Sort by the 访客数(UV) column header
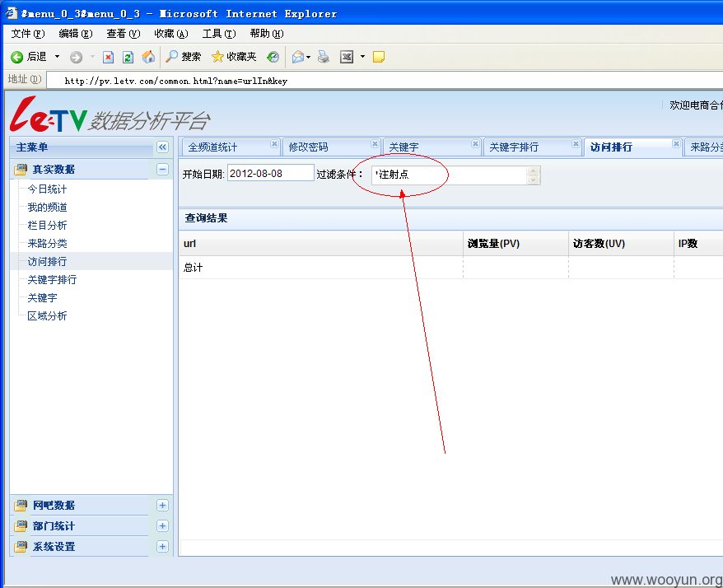 tap(621, 244)
